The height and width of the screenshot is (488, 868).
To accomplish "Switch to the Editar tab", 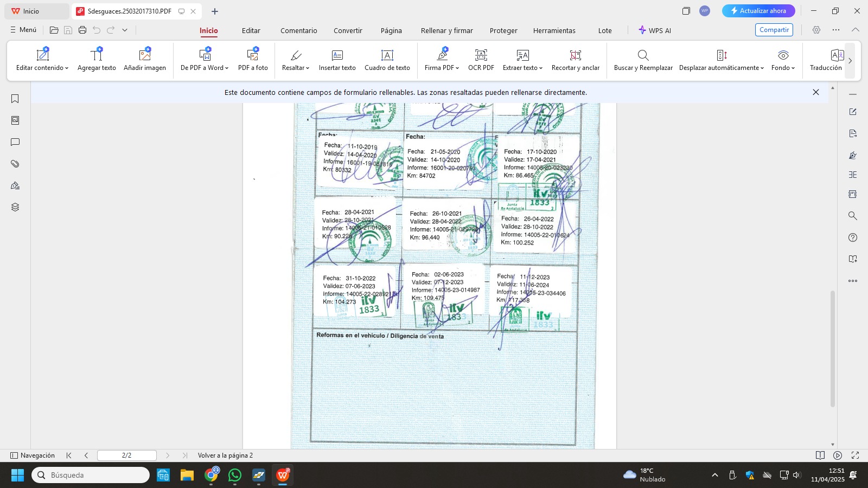I will (251, 30).
